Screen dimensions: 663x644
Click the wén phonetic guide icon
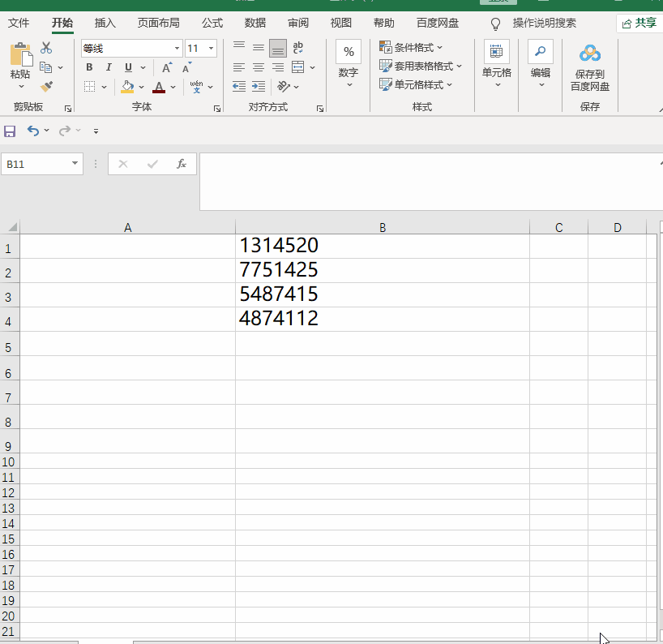coord(197,87)
